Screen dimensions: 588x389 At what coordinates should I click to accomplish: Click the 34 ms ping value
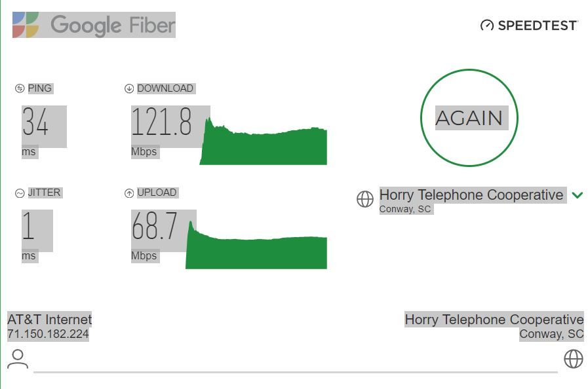point(35,122)
